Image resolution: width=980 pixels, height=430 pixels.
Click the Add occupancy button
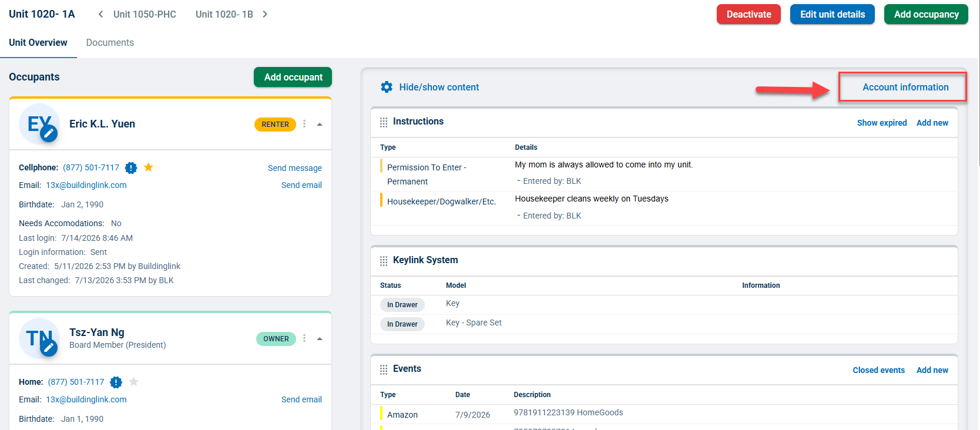(927, 14)
